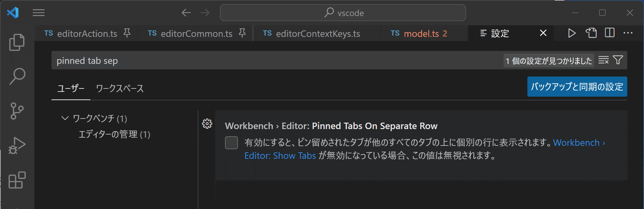Click the run play icon

(572, 33)
